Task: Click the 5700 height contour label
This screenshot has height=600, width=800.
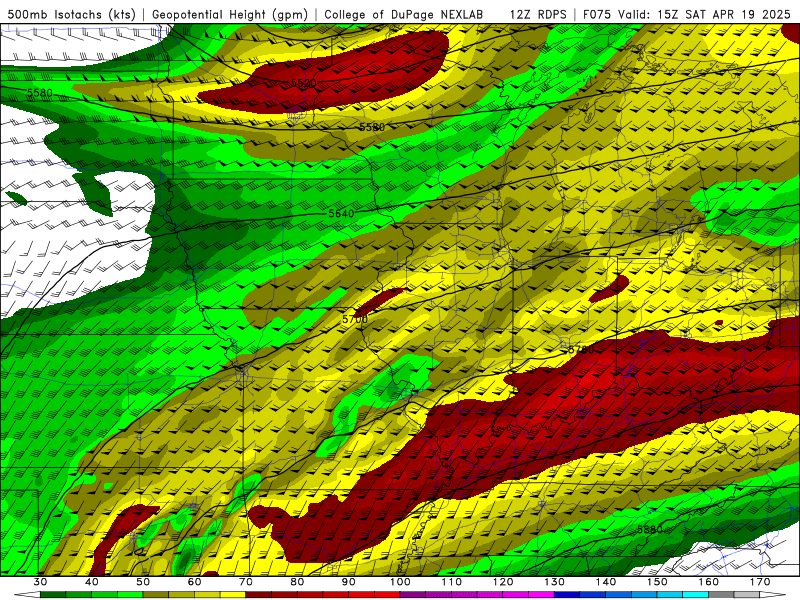Action: click(355, 319)
